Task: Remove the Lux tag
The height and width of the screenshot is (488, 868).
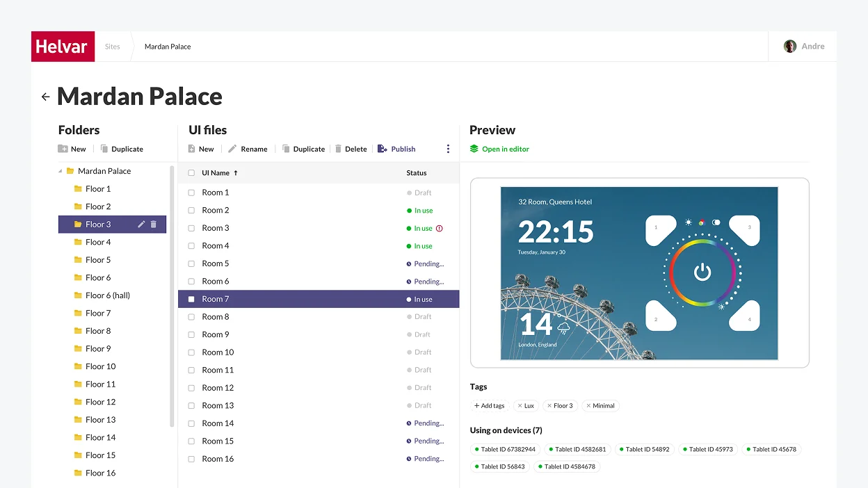Action: pyautogui.click(x=520, y=406)
